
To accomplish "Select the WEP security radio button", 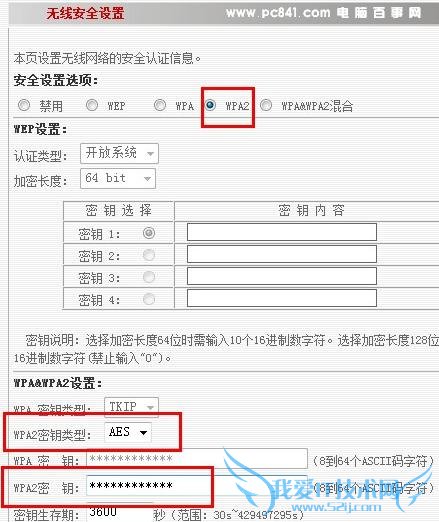I will [x=92, y=105].
